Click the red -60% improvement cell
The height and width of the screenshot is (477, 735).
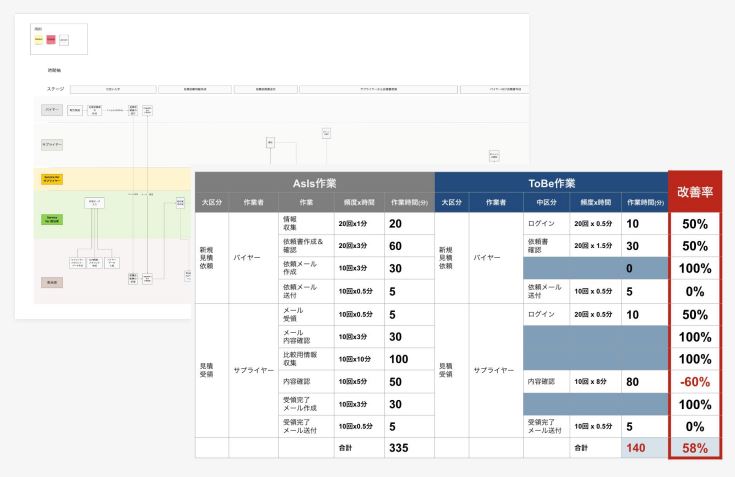coord(695,382)
